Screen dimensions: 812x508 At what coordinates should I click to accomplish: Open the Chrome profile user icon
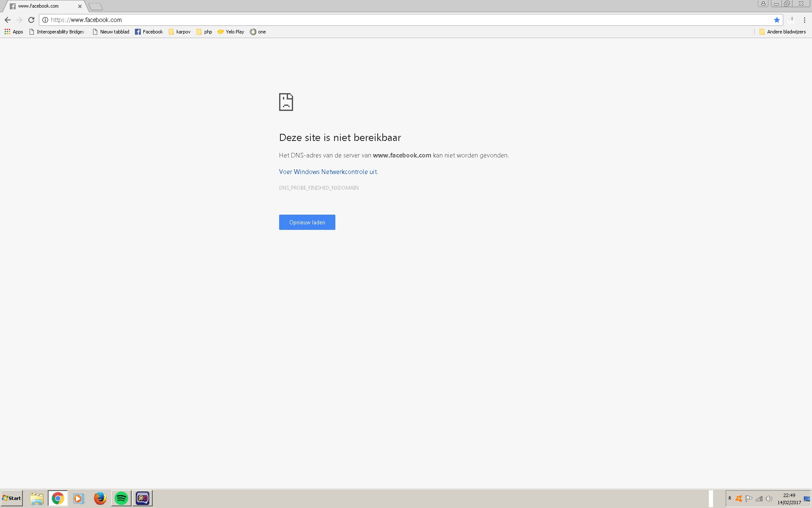(763, 3)
